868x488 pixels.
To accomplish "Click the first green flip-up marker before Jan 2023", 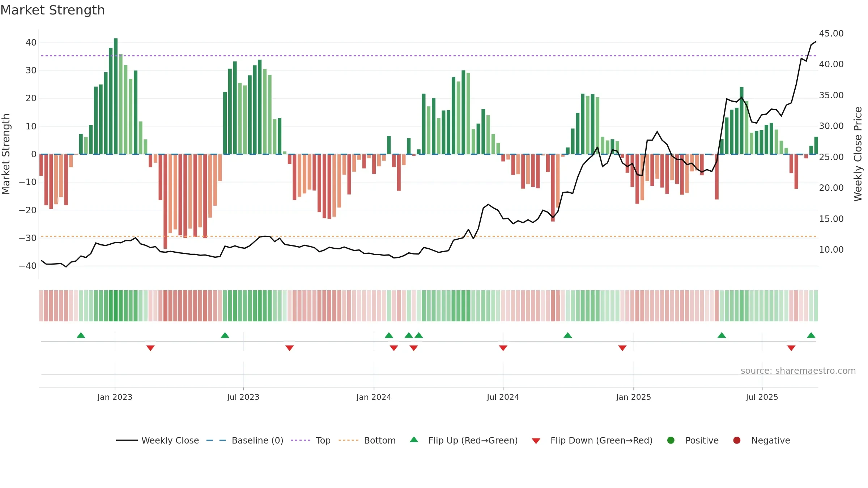I will tap(81, 335).
